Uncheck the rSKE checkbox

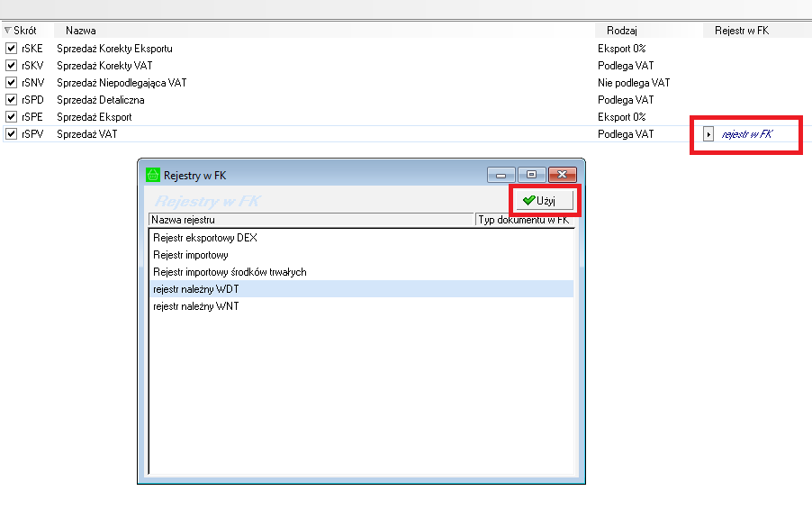11,49
